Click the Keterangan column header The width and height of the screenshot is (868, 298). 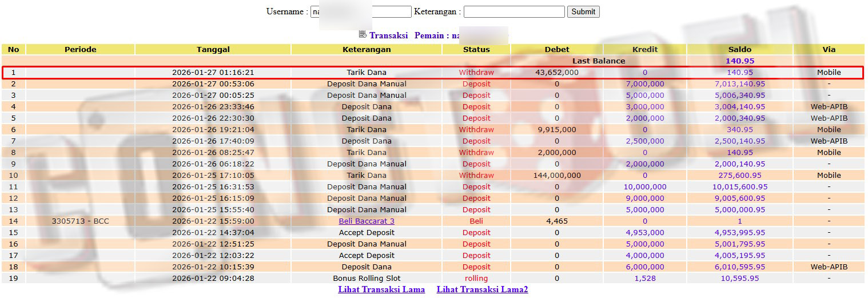[x=367, y=49]
